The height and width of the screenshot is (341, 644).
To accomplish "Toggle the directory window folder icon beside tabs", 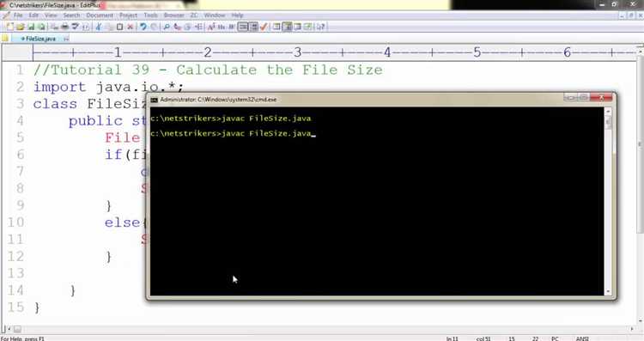I will pos(5,38).
